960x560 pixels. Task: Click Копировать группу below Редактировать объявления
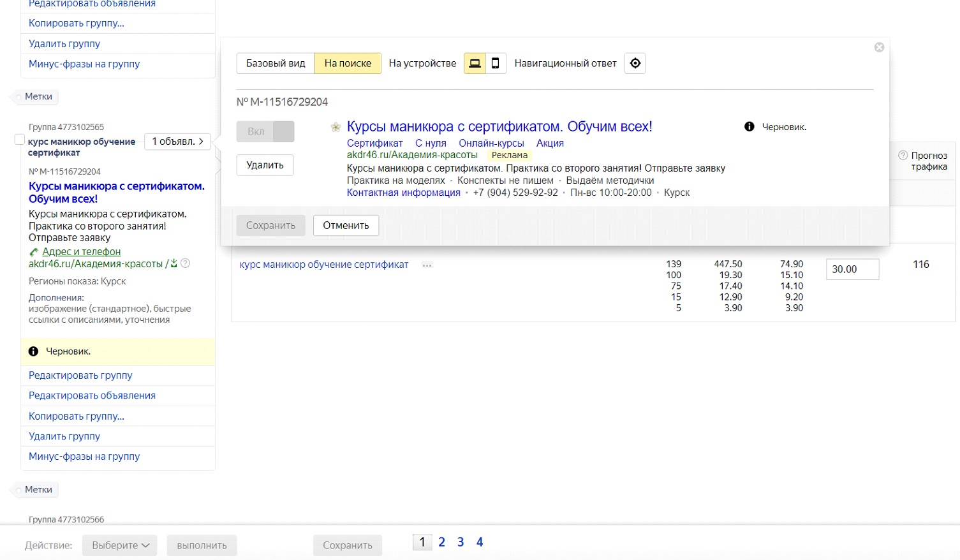77,416
